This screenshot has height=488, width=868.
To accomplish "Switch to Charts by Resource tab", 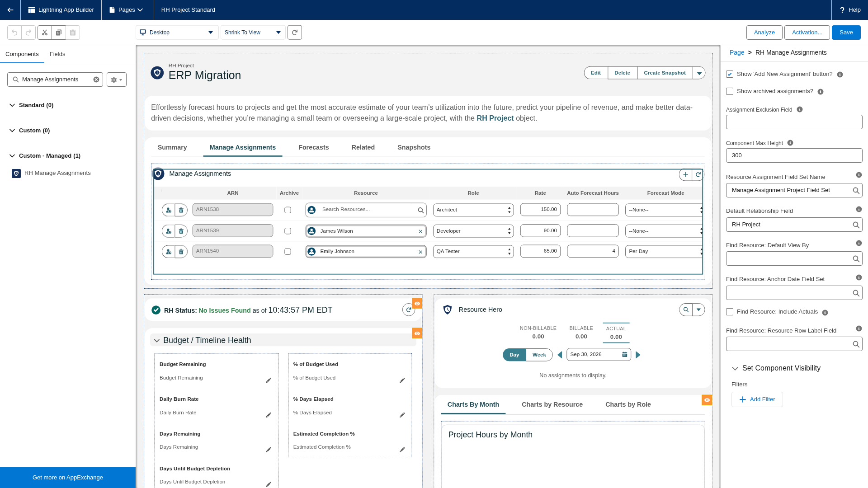I will click(x=552, y=405).
